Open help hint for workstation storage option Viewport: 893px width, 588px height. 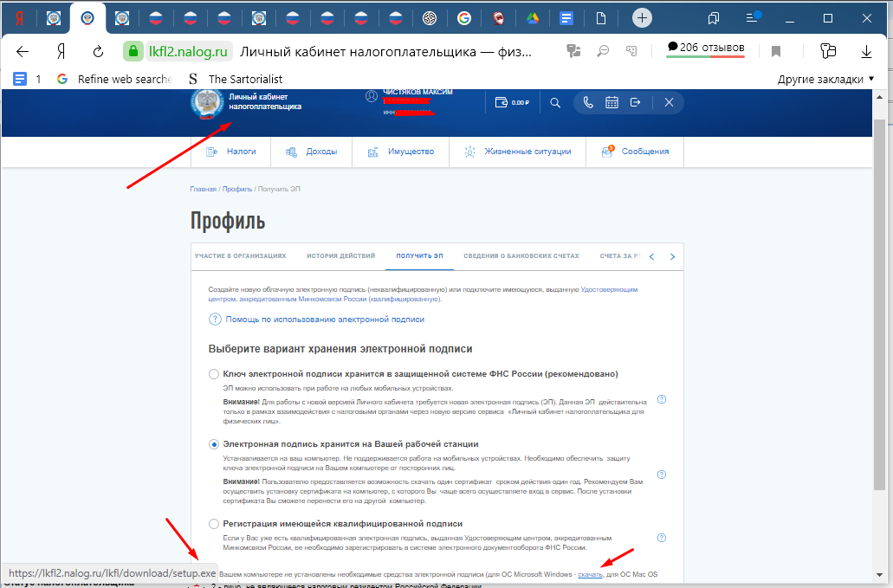point(662,475)
